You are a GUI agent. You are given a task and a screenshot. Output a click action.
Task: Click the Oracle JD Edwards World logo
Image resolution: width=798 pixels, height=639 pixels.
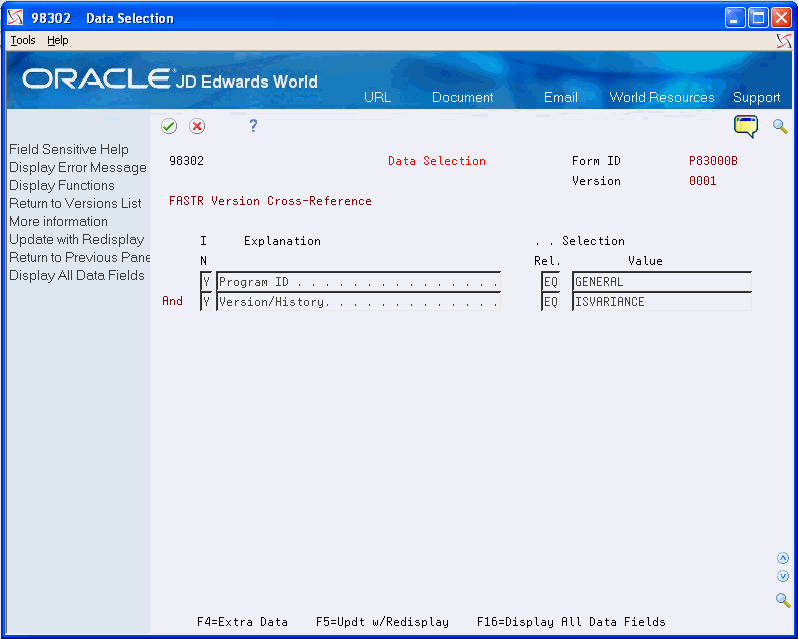point(170,79)
